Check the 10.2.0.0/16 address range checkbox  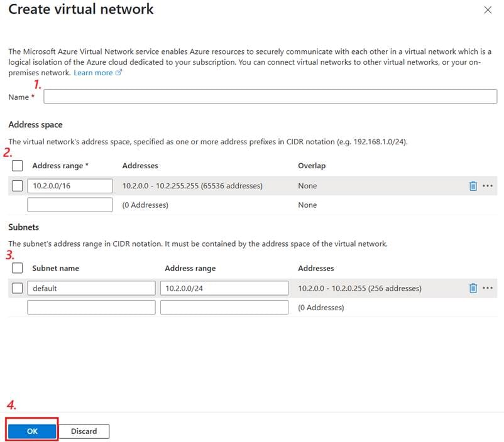(x=18, y=186)
